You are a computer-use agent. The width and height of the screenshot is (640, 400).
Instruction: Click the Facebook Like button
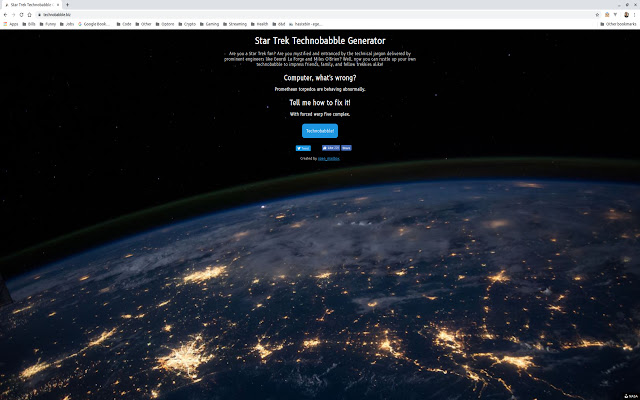331,148
